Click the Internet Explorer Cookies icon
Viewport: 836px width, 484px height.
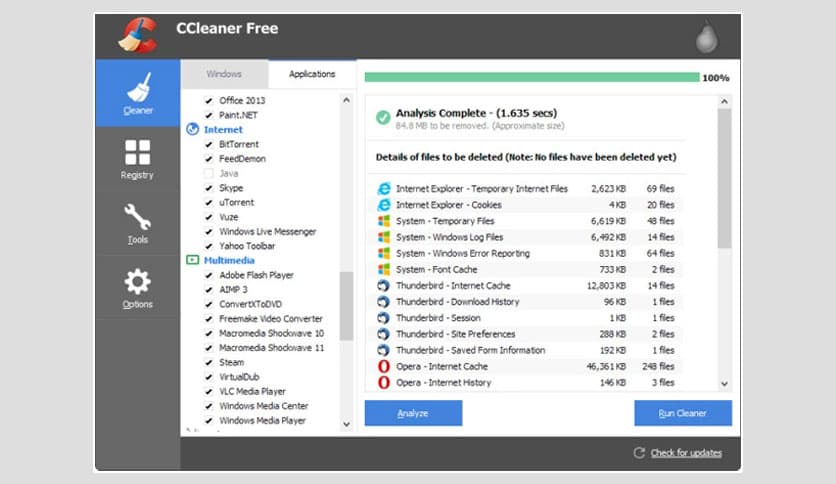click(384, 205)
